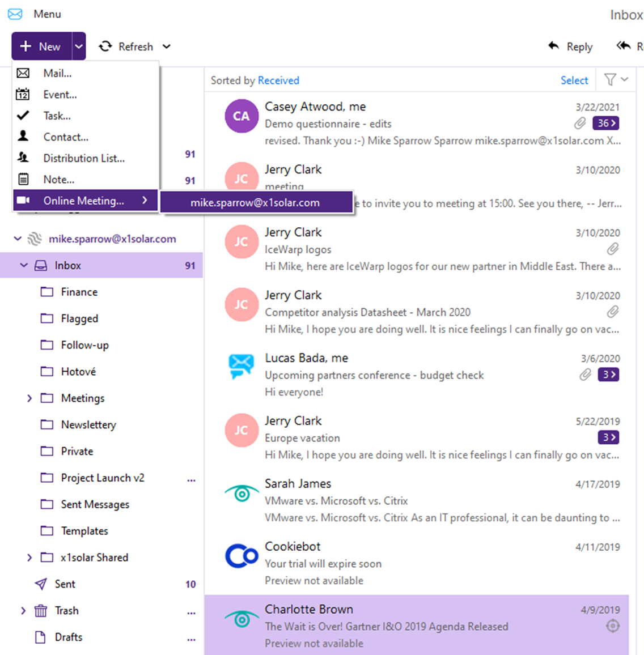Open the Templates folder

pyautogui.click(x=84, y=531)
